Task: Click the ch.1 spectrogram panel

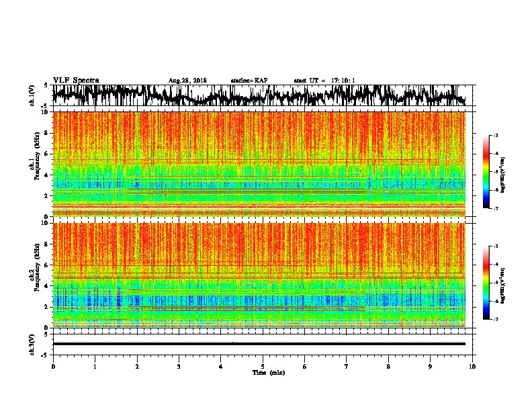Action: (x=259, y=164)
